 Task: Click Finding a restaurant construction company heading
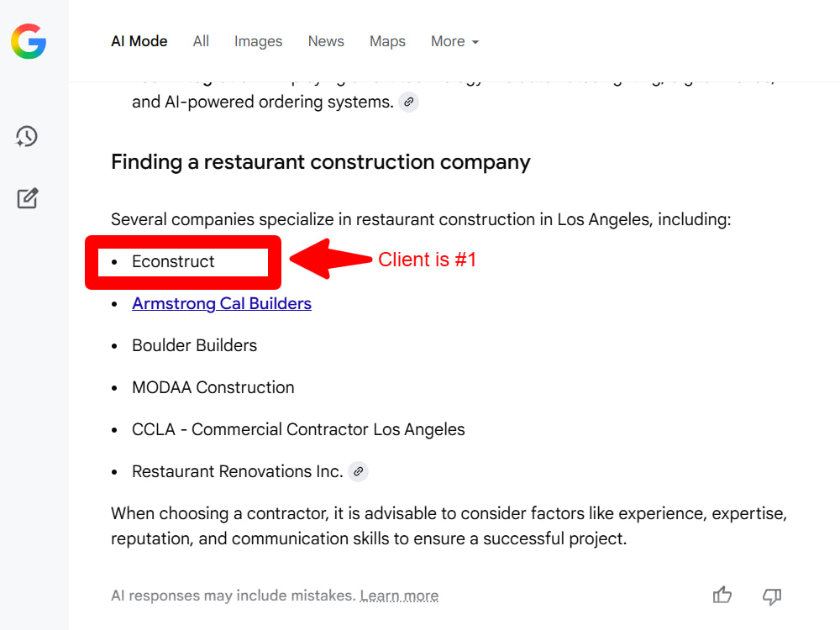tap(320, 162)
